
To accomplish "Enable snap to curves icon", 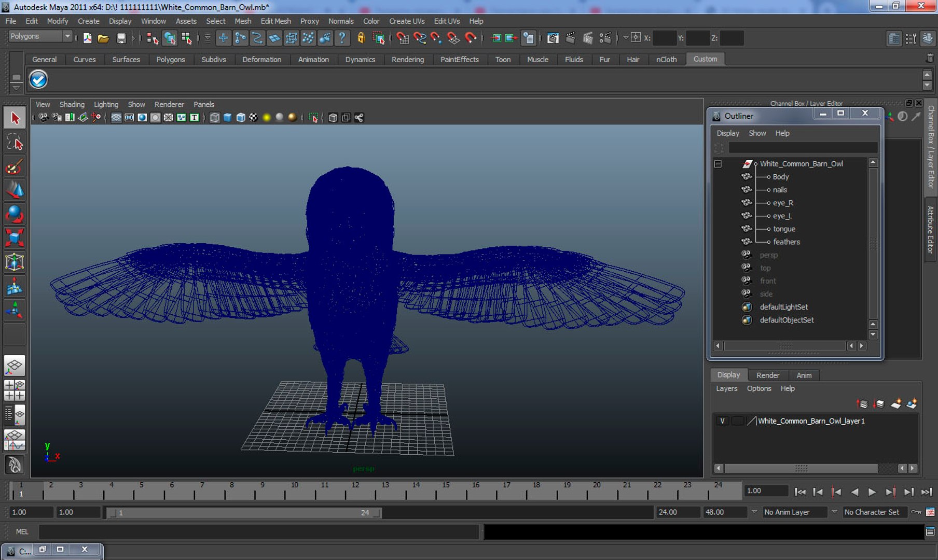I will point(419,38).
